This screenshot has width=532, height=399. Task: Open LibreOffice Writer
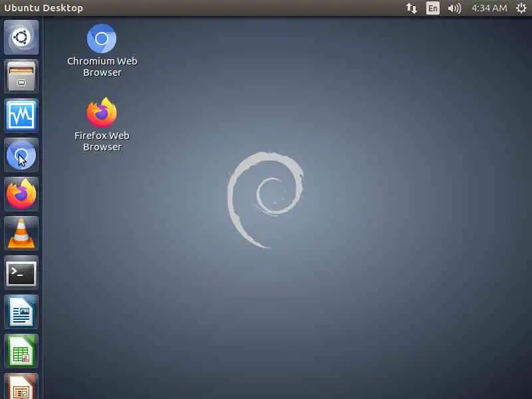coord(21,312)
